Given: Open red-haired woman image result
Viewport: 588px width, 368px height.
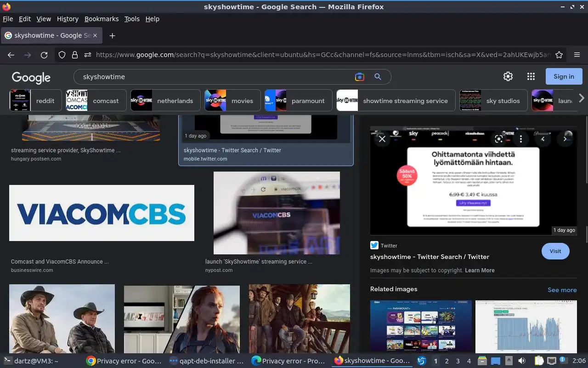Looking at the screenshot, I should tap(182, 319).
